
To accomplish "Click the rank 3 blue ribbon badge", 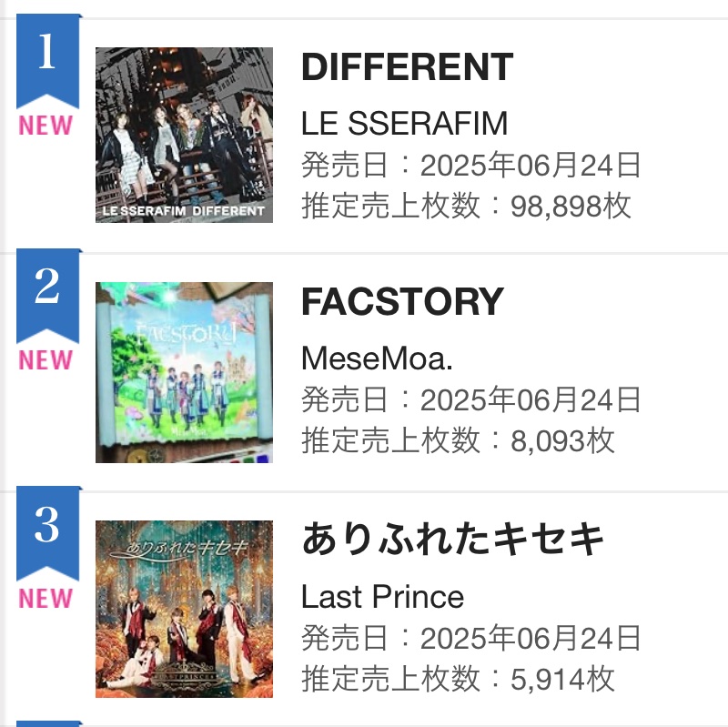I will coord(48,533).
